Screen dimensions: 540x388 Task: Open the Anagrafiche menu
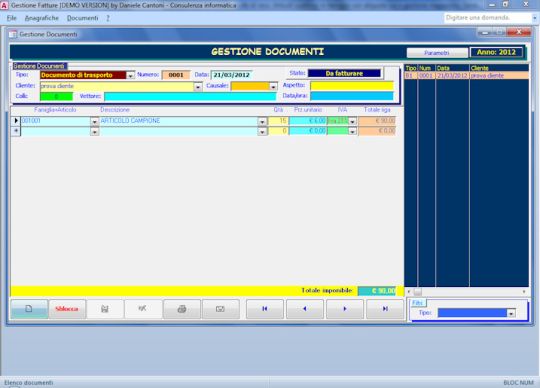pos(42,18)
